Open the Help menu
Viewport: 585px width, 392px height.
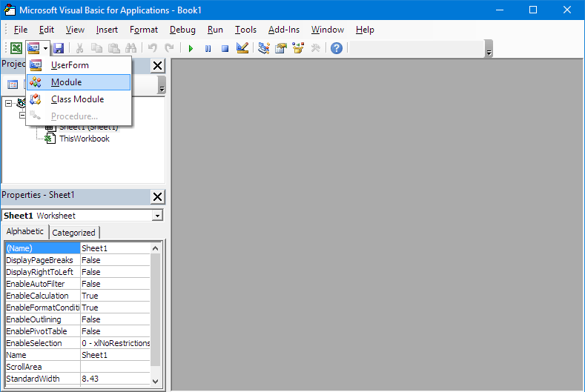365,30
